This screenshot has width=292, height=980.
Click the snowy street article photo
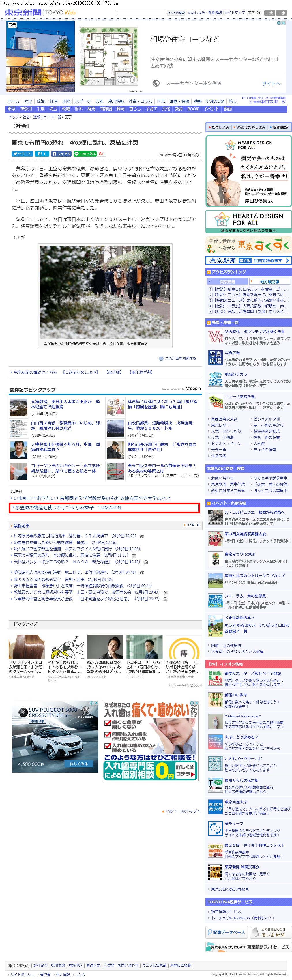[105, 292]
